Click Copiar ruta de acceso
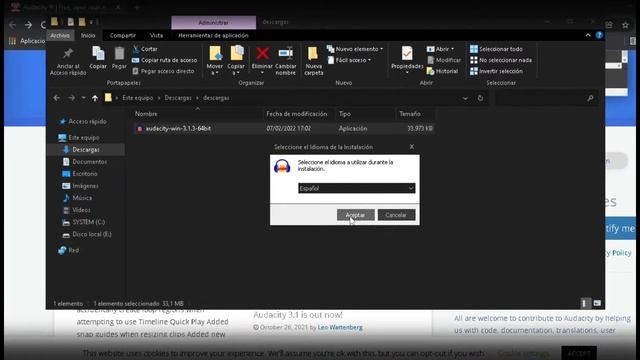Viewport: 640px width, 360px height. coord(164,60)
